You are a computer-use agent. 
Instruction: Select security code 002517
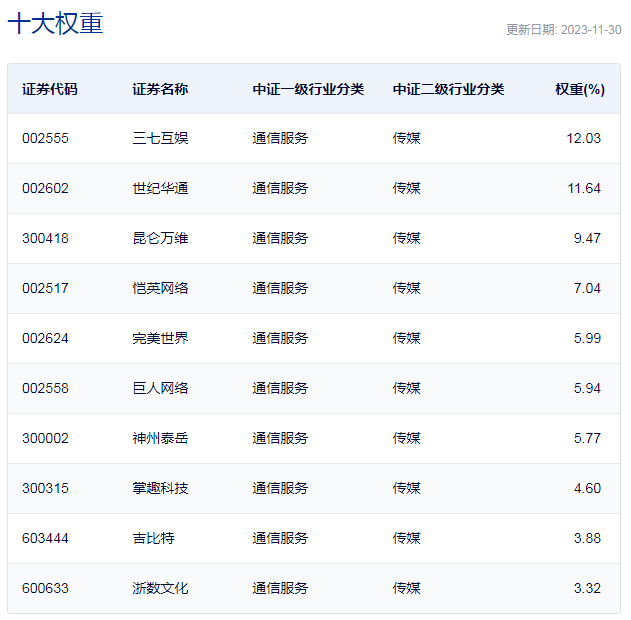(x=45, y=288)
